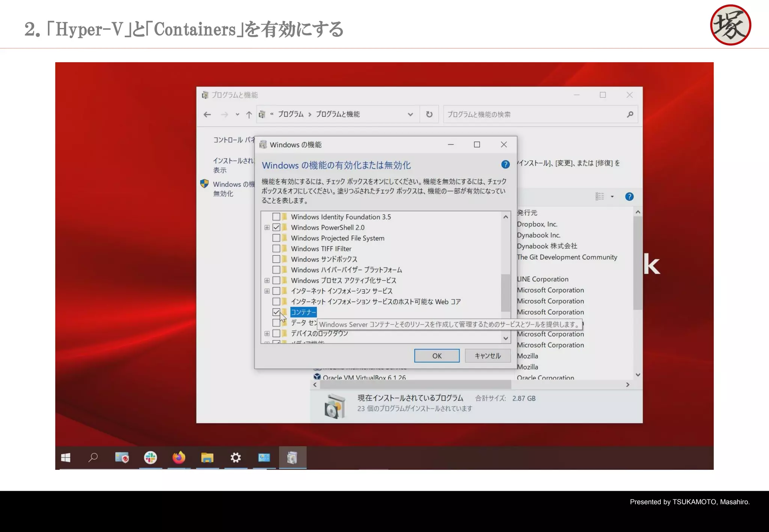Open recent locations dropdown arrow
The height and width of the screenshot is (532, 769).
coord(237,114)
